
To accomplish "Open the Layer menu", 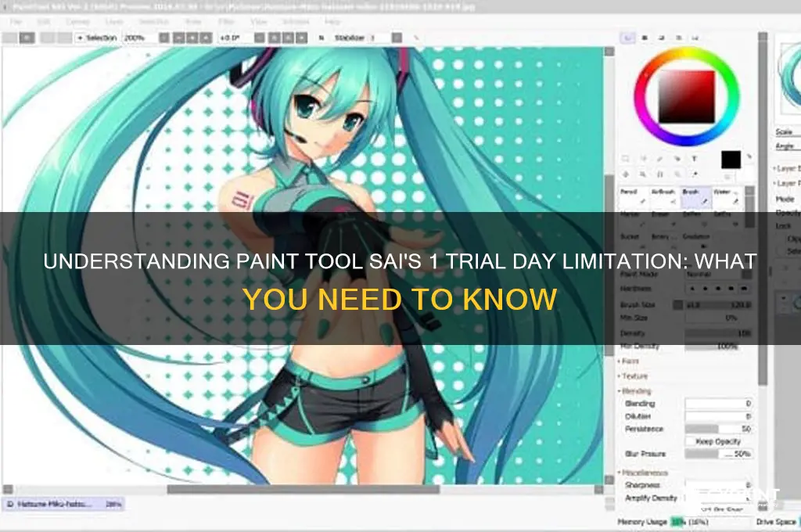I will [114, 22].
